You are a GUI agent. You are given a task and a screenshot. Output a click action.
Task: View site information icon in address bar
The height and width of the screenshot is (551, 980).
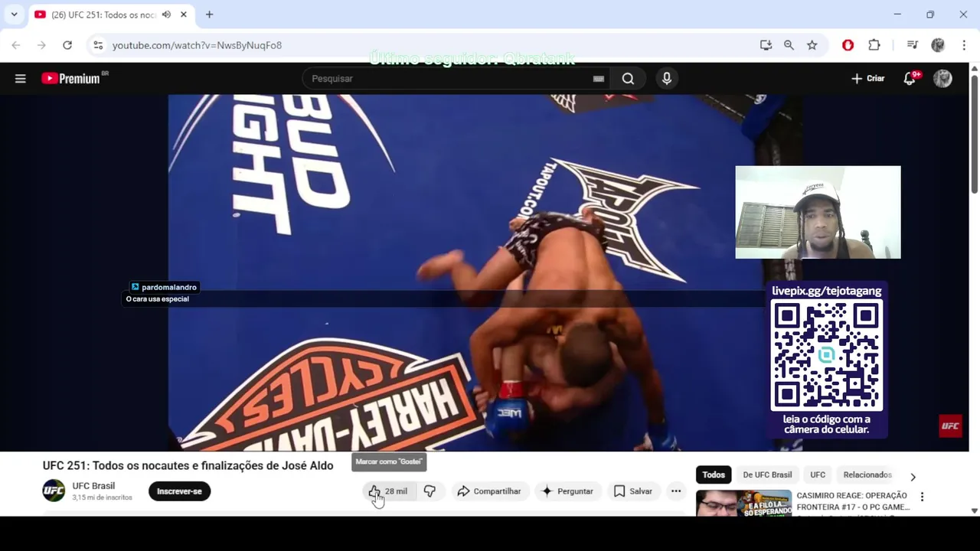pyautogui.click(x=98, y=45)
